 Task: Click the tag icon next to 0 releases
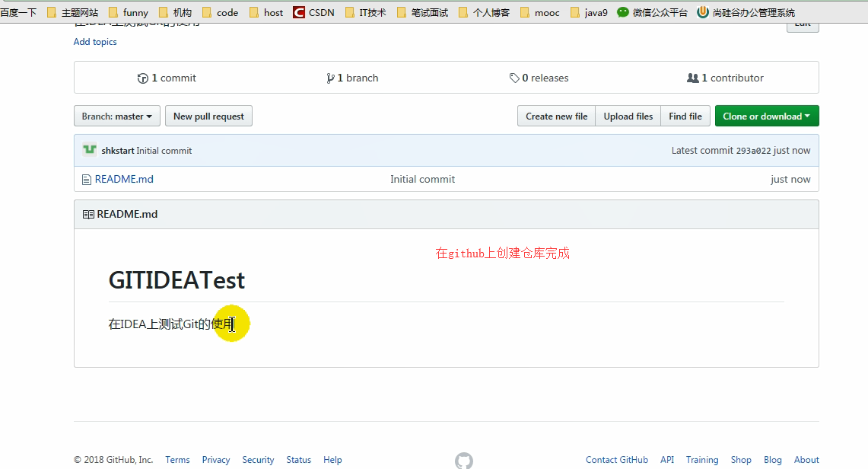(x=514, y=78)
